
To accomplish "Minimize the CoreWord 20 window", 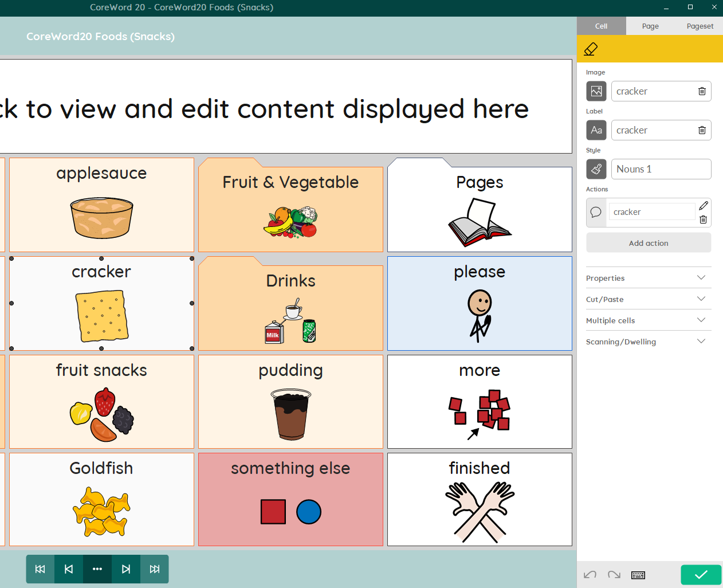I will 666,7.
